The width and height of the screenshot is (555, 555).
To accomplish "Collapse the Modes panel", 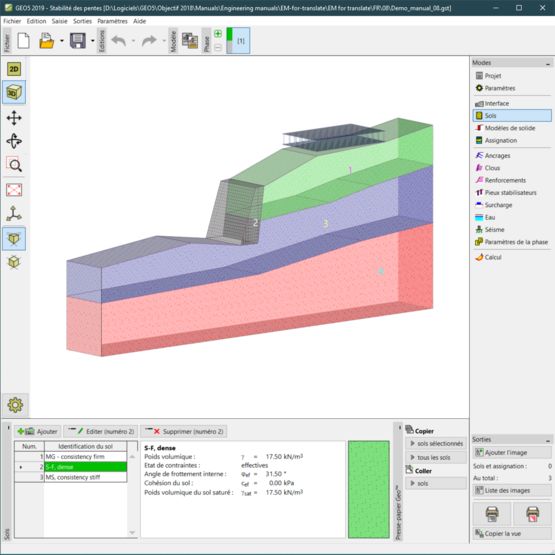I will click(x=548, y=63).
